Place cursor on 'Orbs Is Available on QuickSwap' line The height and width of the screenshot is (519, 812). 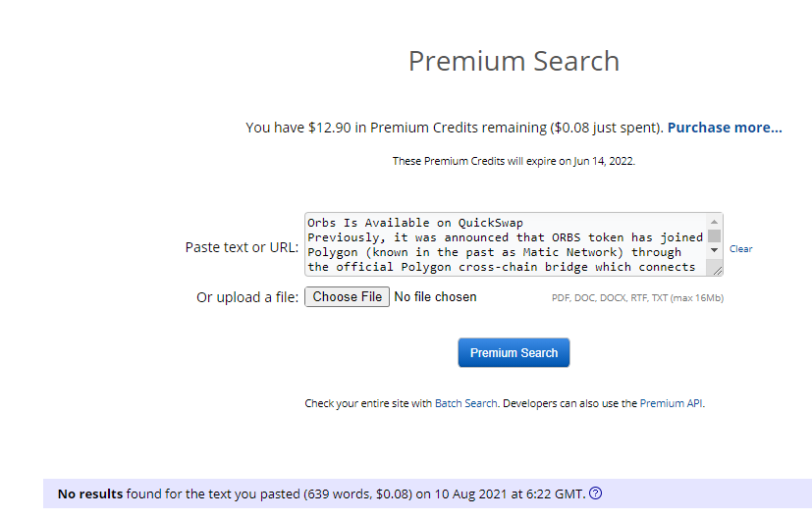pos(414,223)
